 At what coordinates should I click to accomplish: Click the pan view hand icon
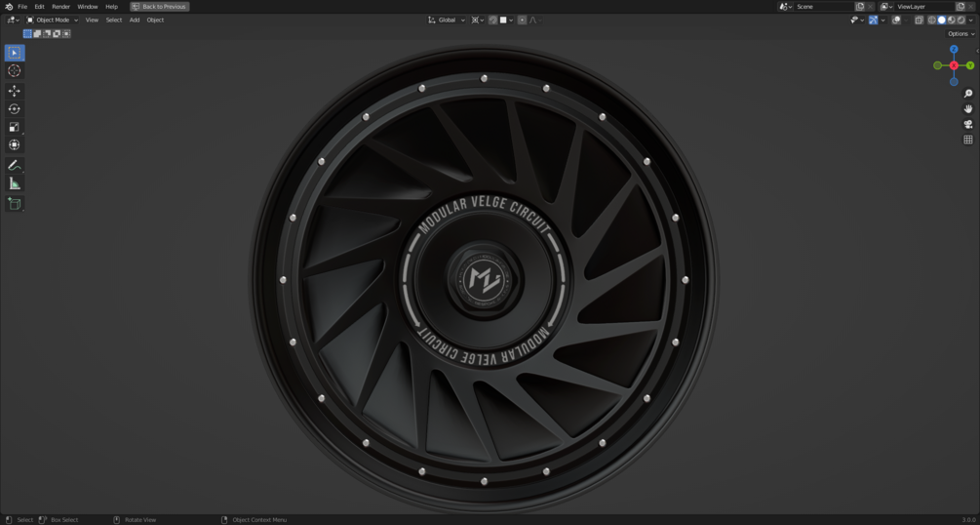point(968,109)
